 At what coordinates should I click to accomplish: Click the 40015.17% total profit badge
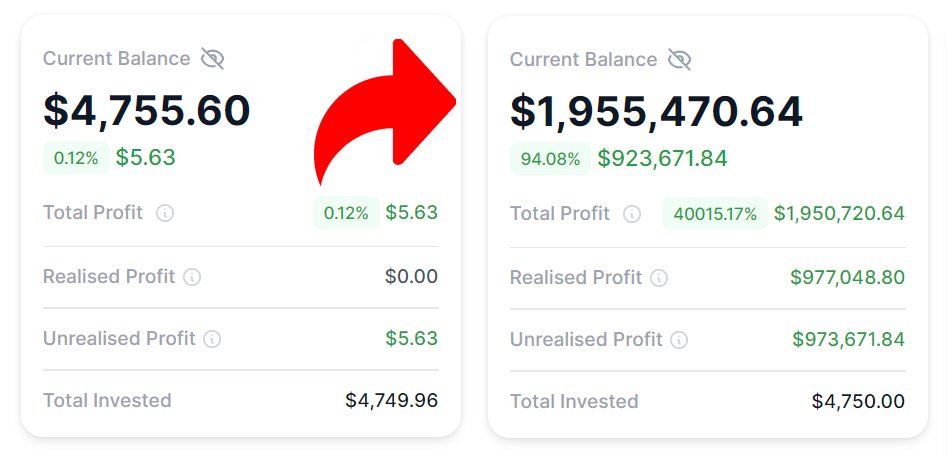point(715,214)
